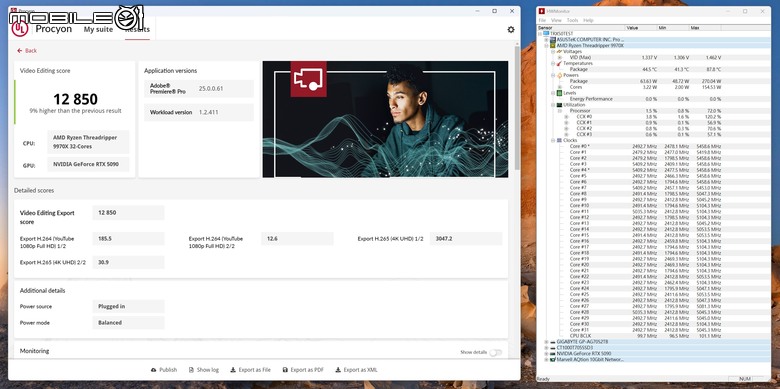Screen dimensions: 780x389
Task: Open the Help menu in HWMonitor
Action: (588, 20)
